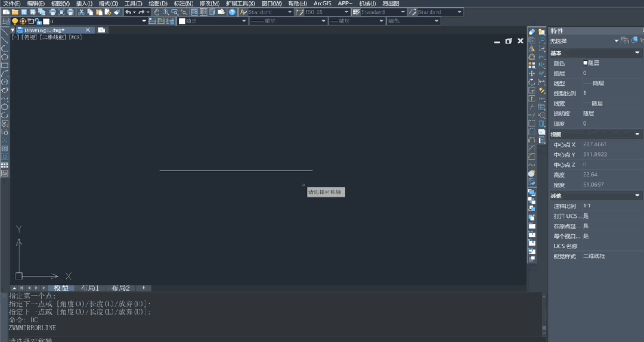Toggle layer on/off lightbulb icon
The height and width of the screenshot is (342, 644).
click(x=15, y=21)
